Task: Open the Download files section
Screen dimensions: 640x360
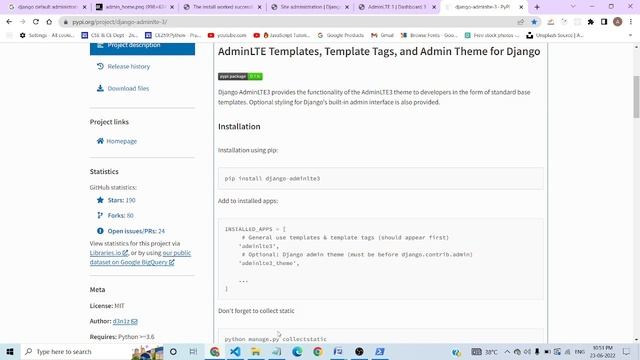Action: pyautogui.click(x=128, y=88)
